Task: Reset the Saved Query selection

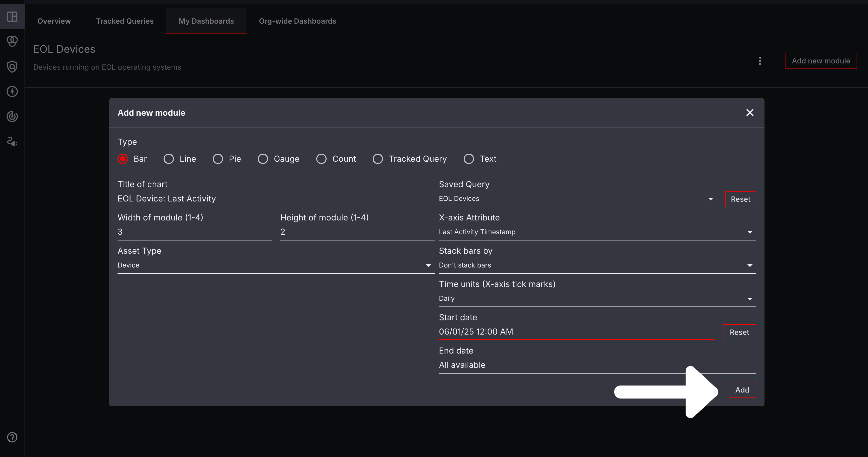Action: (740, 199)
